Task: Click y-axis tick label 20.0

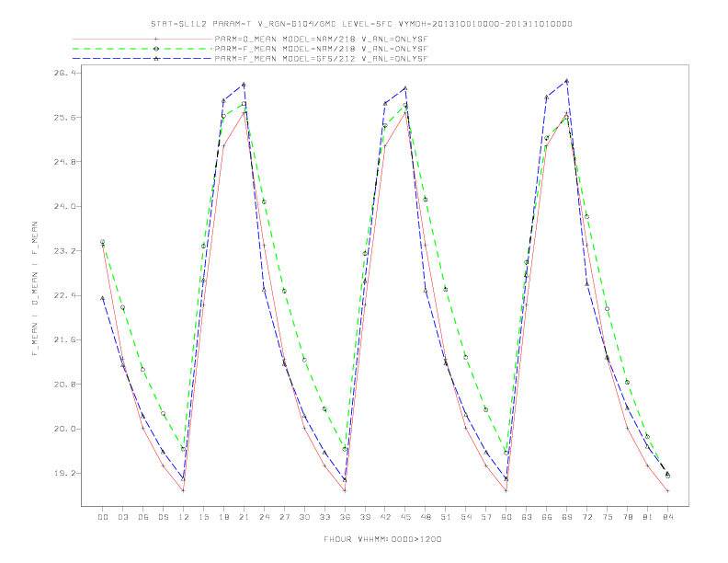Action: pyautogui.click(x=64, y=429)
